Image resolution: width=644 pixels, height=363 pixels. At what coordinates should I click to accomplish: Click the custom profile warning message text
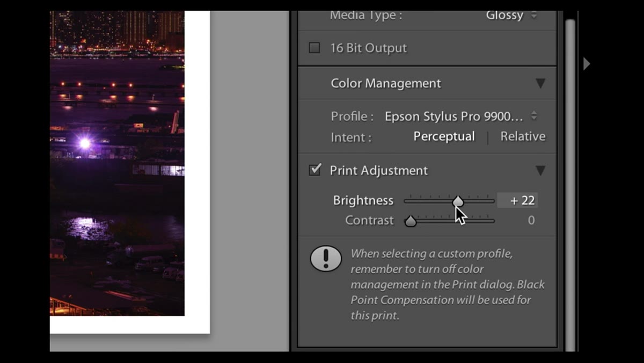(x=448, y=285)
